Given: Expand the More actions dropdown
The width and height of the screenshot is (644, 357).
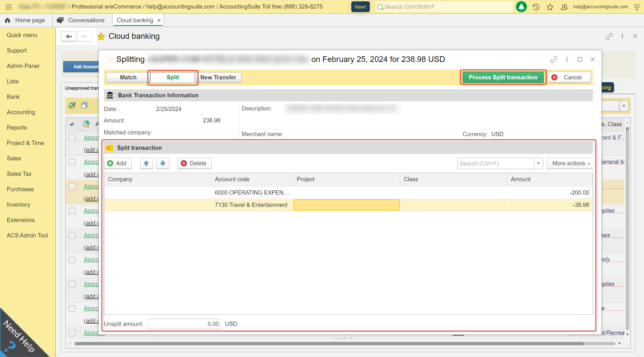Looking at the screenshot, I should click(571, 163).
